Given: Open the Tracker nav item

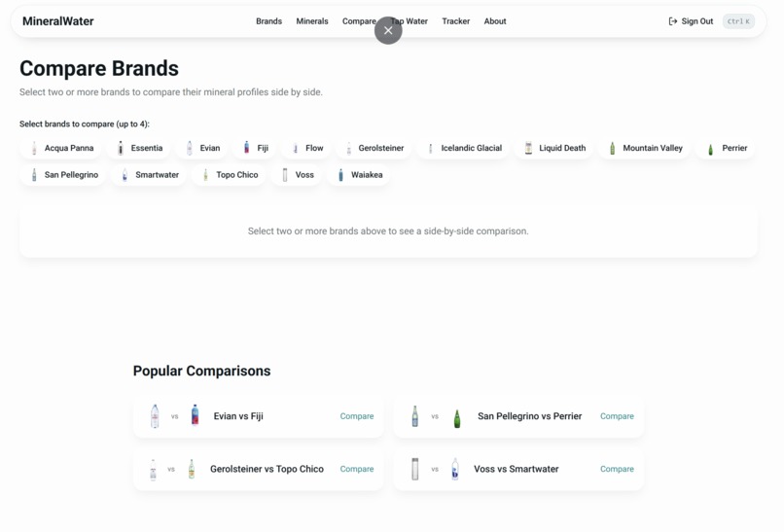Looking at the screenshot, I should click(x=455, y=21).
